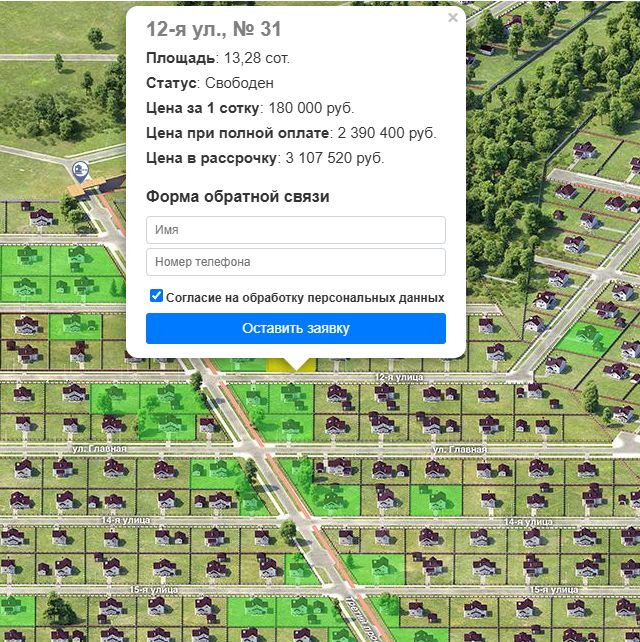
Task: Click the left 14-я улица label
Action: pos(126,520)
